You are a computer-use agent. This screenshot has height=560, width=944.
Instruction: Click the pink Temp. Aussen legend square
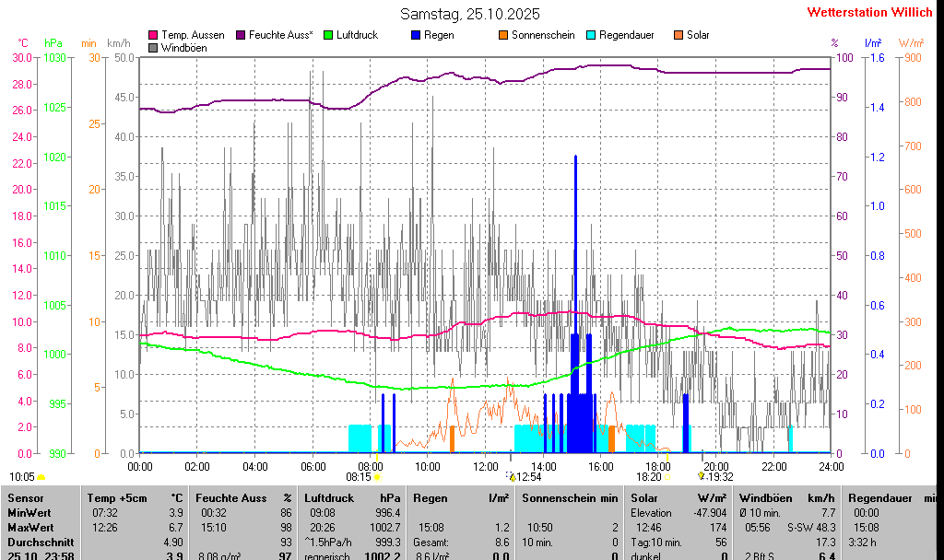pyautogui.click(x=153, y=35)
